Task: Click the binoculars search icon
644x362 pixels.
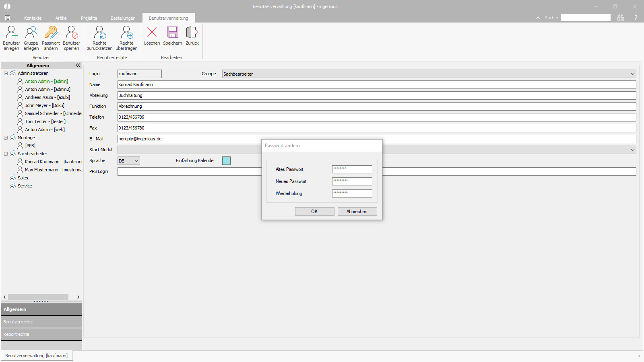Action: [x=621, y=18]
